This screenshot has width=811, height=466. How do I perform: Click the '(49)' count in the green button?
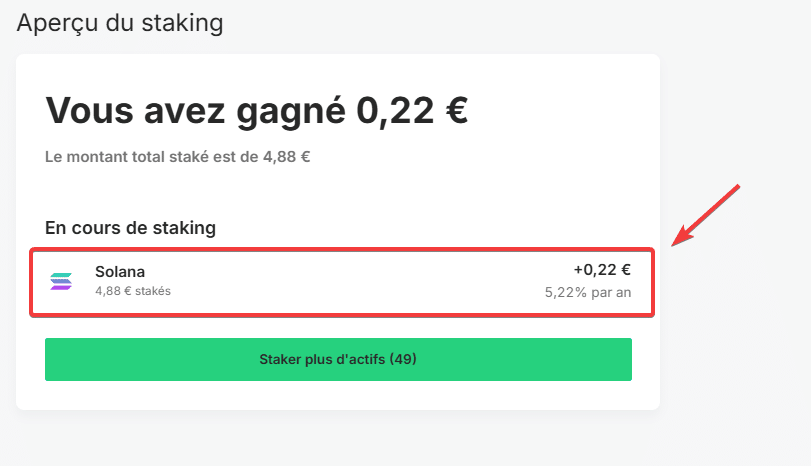(x=403, y=359)
